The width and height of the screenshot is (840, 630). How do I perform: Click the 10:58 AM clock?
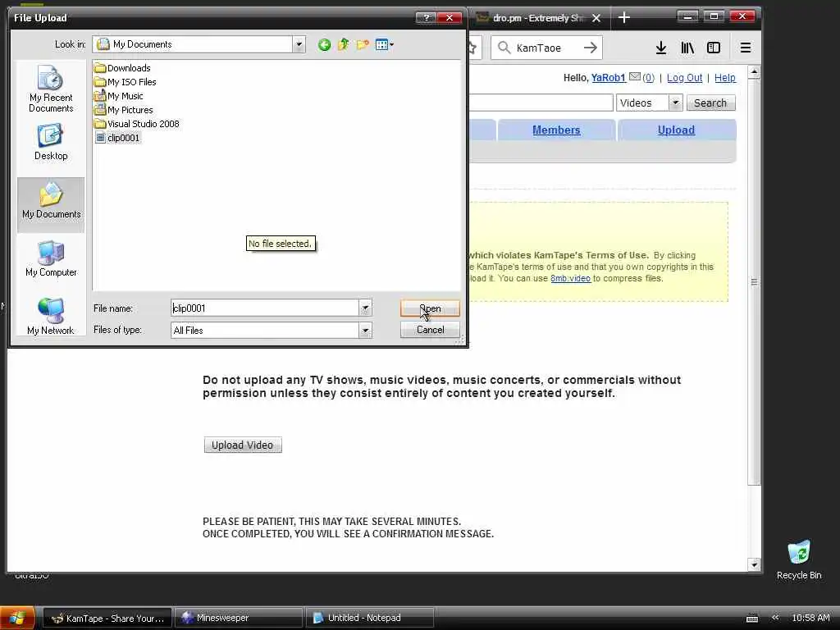tap(810, 618)
